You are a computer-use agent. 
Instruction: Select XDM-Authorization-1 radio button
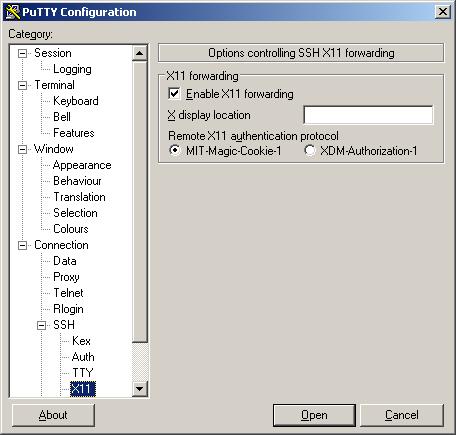tap(310, 150)
